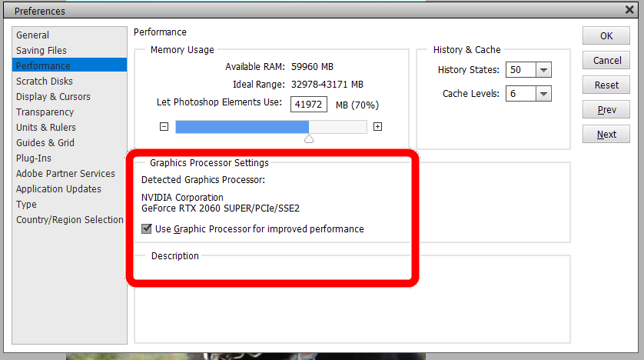644x360 pixels.
Task: Click the memory usage slider thumb
Action: click(309, 139)
